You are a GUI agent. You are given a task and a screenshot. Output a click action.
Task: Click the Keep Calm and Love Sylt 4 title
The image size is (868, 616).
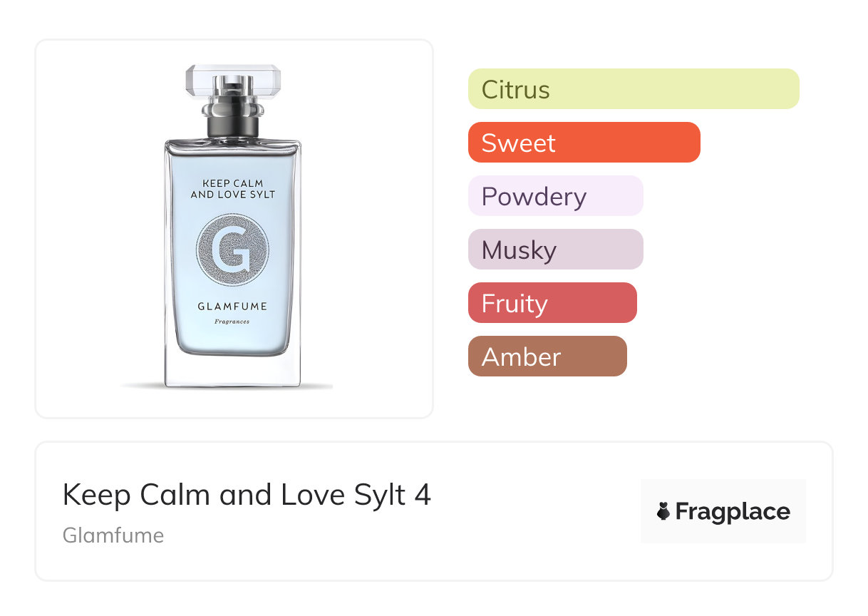click(247, 495)
